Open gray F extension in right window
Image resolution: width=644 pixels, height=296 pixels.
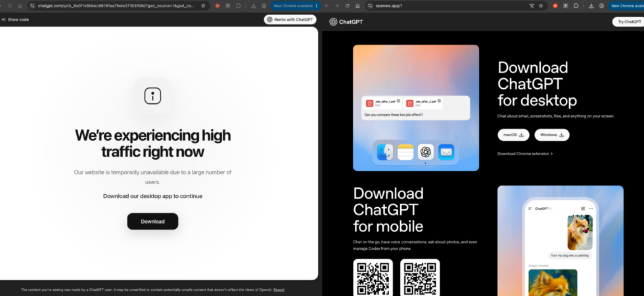[566, 6]
